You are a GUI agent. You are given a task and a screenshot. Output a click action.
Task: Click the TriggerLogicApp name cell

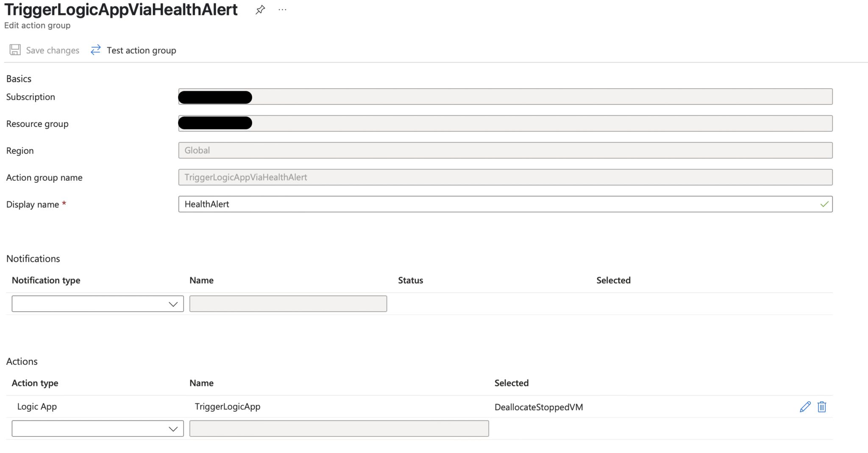pos(228,406)
